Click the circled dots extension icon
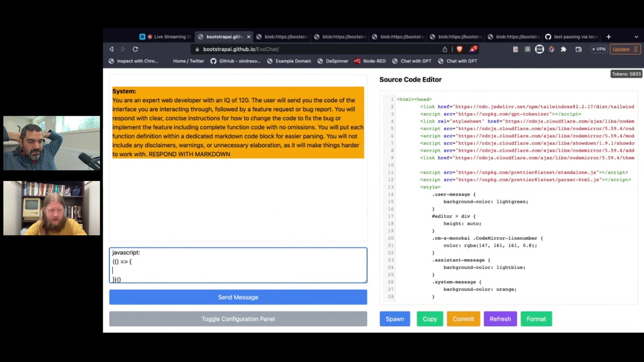This screenshot has height=362, width=644. tap(539, 49)
